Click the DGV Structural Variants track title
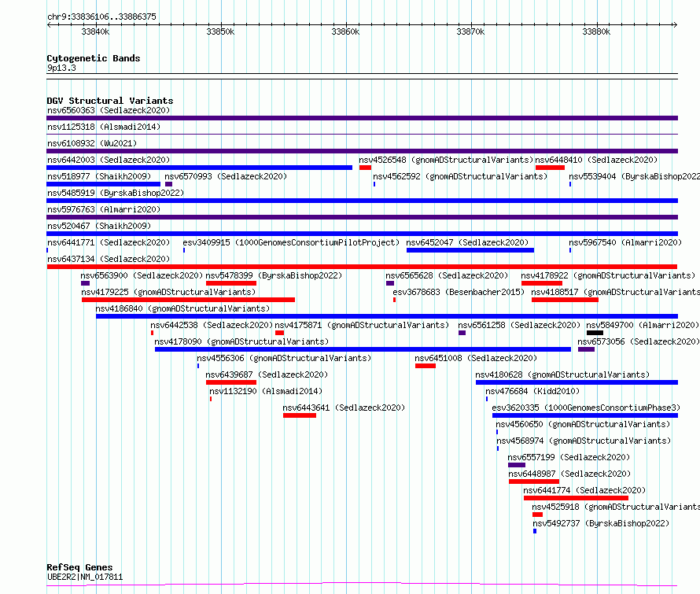The height and width of the screenshot is (594, 700). coord(110,101)
